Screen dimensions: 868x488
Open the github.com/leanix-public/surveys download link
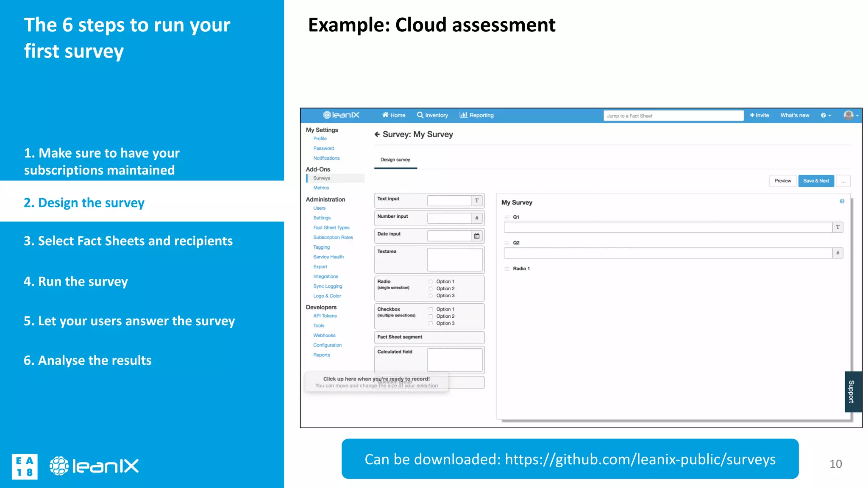click(640, 459)
